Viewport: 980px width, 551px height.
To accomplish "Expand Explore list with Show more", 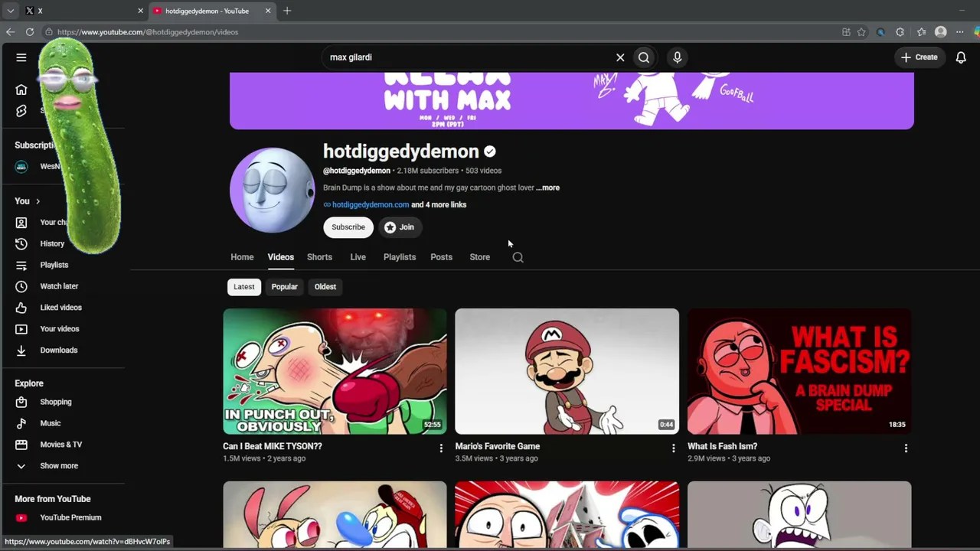I will pyautogui.click(x=59, y=466).
